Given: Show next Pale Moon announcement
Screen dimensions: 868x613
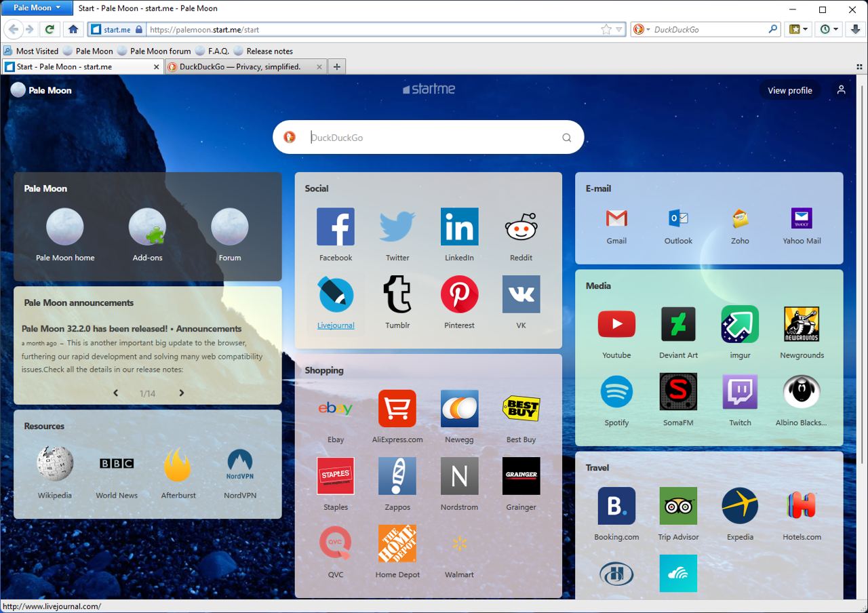Looking at the screenshot, I should (x=181, y=393).
